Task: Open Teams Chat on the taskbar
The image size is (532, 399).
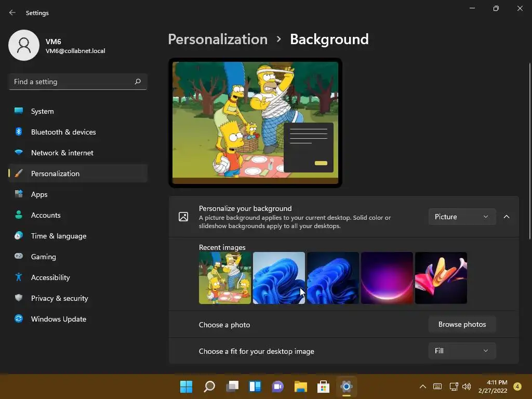Action: [x=277, y=387]
